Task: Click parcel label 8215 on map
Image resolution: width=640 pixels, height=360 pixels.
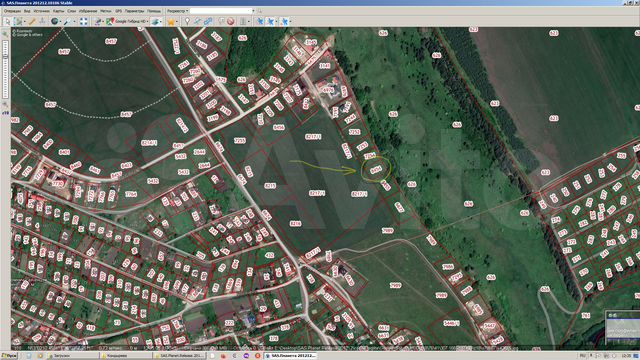Action: click(x=270, y=185)
